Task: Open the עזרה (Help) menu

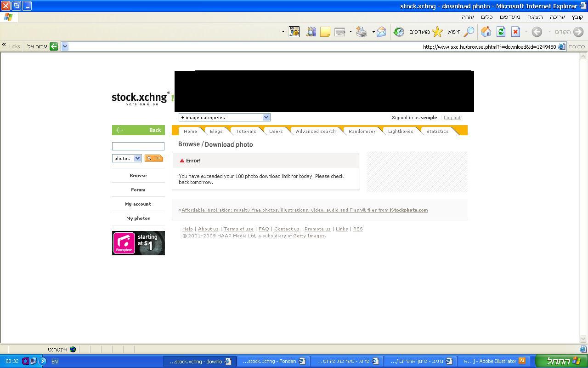Action: (x=468, y=17)
